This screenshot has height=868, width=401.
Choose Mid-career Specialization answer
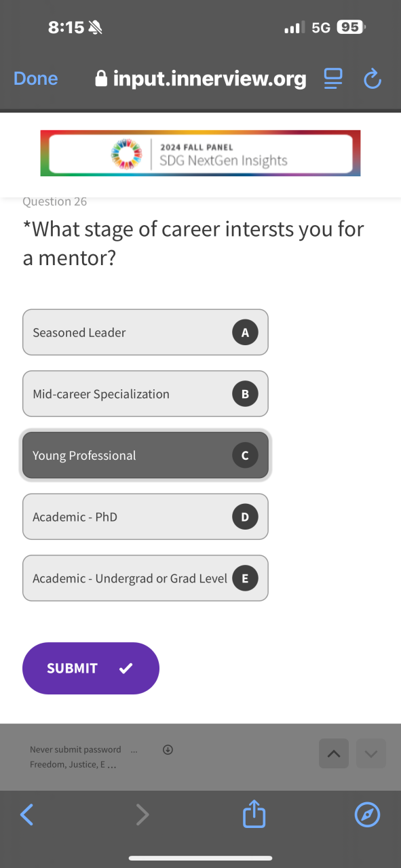(x=145, y=394)
